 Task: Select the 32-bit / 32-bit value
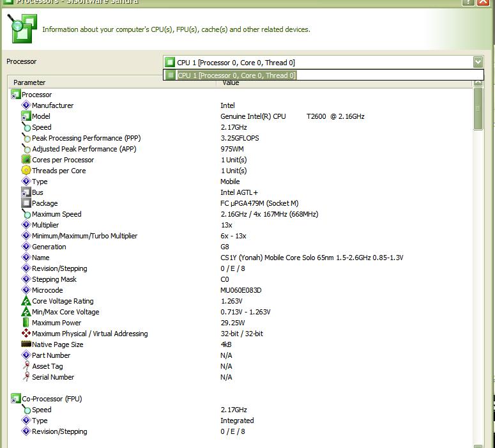point(242,334)
